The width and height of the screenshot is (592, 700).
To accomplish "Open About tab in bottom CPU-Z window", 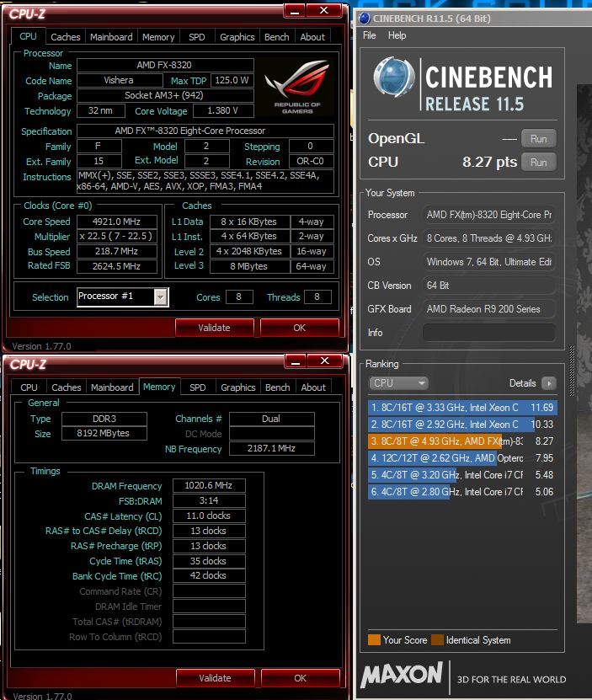I will point(313,387).
